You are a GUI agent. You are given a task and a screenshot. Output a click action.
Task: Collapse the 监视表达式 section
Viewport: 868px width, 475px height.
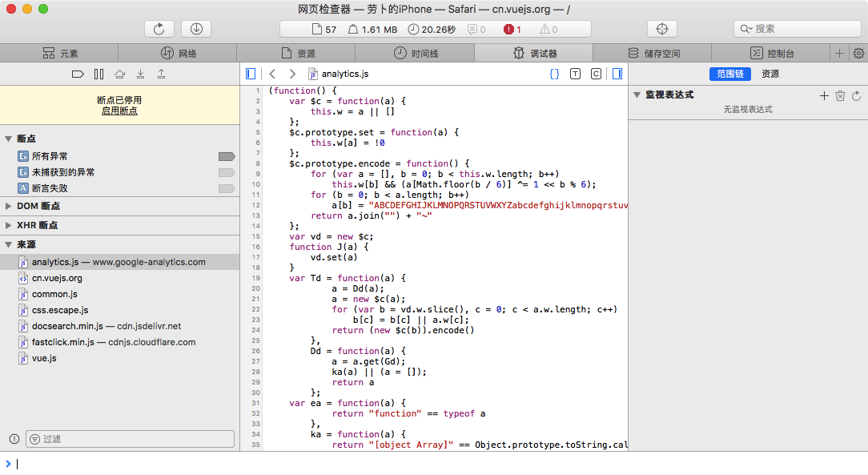point(637,95)
